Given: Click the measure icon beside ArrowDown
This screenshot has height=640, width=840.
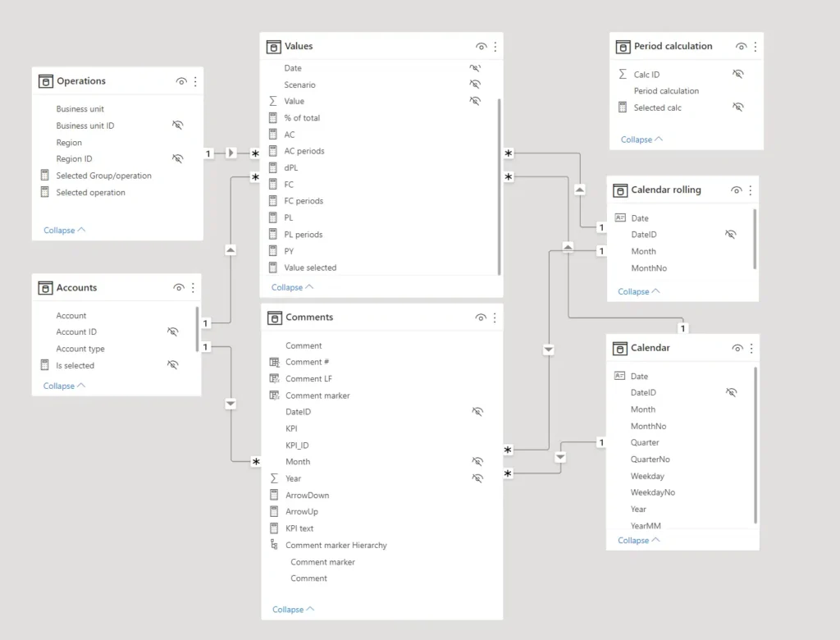Looking at the screenshot, I should (x=274, y=495).
